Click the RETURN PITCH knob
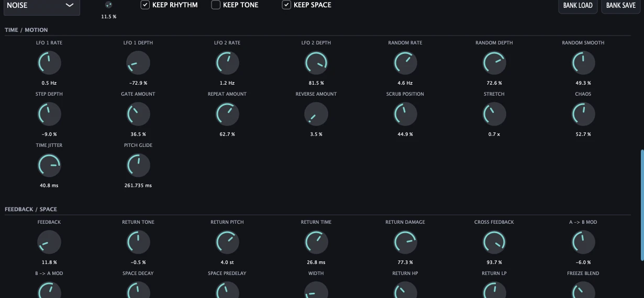Image resolution: width=644 pixels, height=298 pixels. [x=227, y=242]
